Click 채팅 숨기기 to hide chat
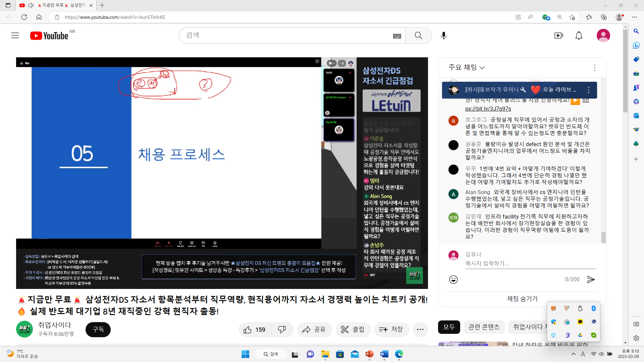Viewport: 644px width, 362px height. pyautogui.click(x=522, y=299)
